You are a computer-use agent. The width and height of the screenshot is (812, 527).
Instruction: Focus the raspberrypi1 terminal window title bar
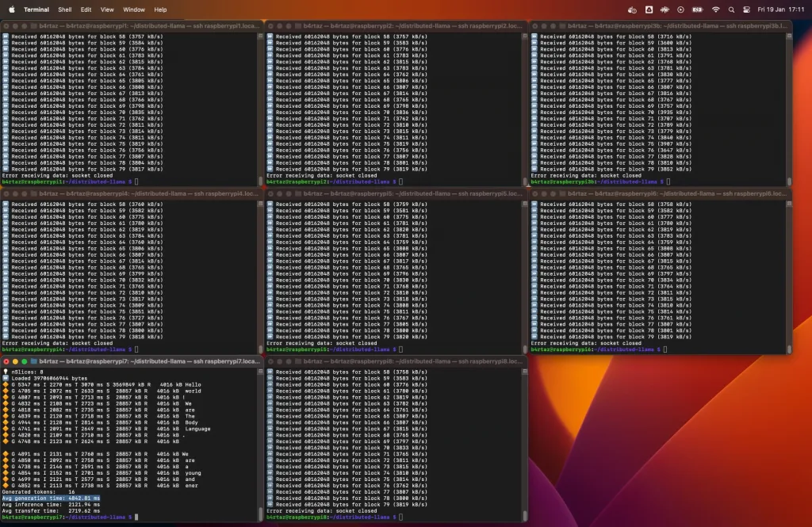click(x=132, y=25)
